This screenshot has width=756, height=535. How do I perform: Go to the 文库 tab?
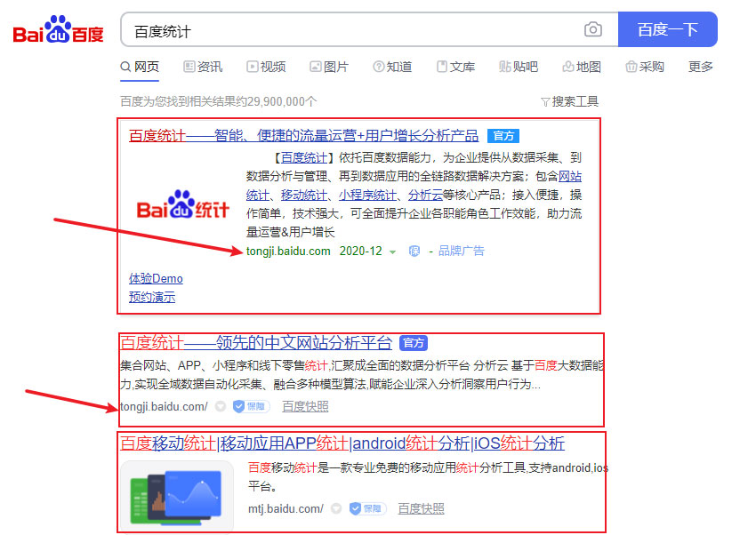pos(455,67)
